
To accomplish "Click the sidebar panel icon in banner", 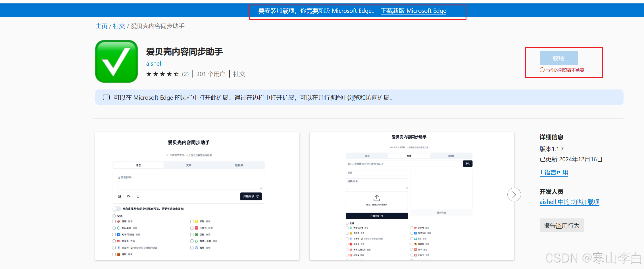I will click(x=106, y=97).
